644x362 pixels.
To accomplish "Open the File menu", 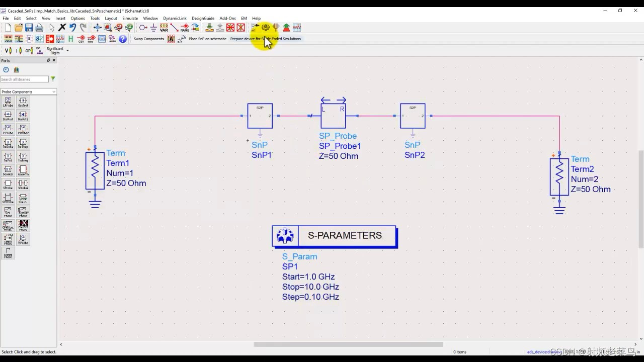I will point(6,18).
